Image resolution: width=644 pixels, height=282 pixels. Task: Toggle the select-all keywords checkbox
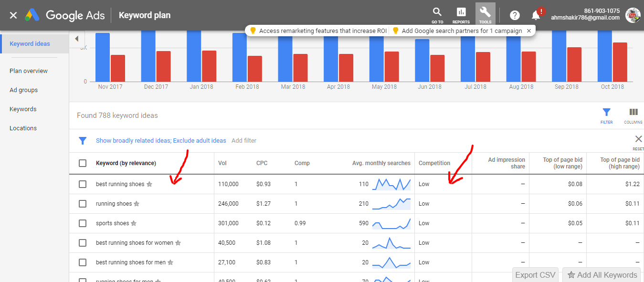pos(83,163)
